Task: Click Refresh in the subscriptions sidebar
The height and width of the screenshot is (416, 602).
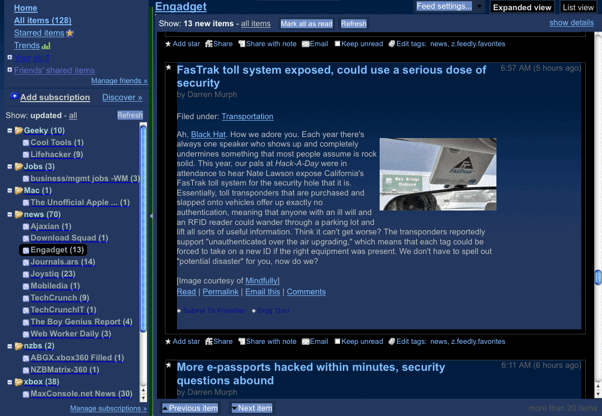Action: [x=130, y=116]
